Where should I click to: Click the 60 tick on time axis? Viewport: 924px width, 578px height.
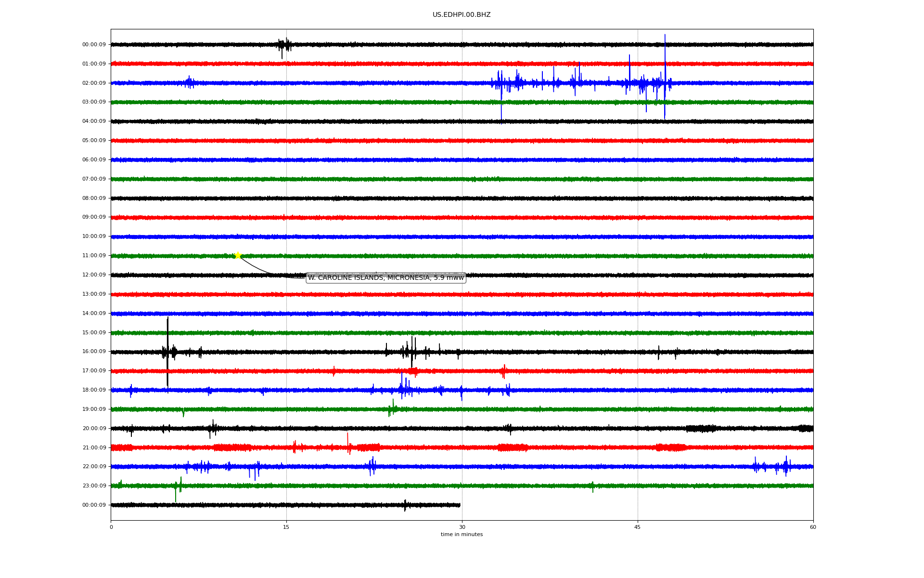click(x=813, y=527)
